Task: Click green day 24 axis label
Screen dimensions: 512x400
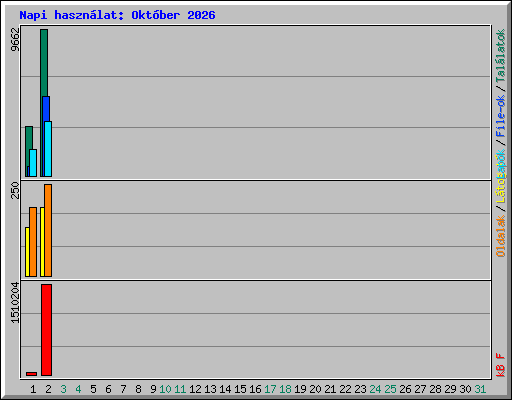Action: [375, 389]
